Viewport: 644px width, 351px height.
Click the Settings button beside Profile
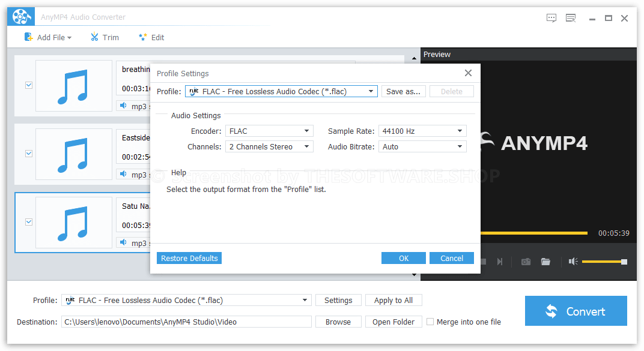coord(338,300)
